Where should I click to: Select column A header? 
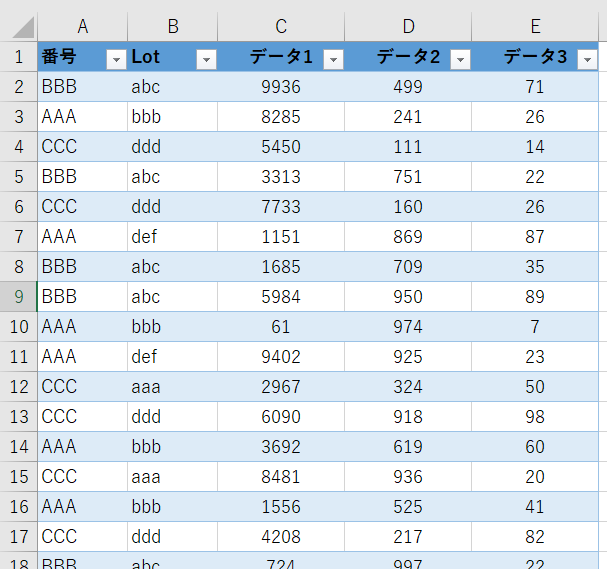(x=82, y=27)
